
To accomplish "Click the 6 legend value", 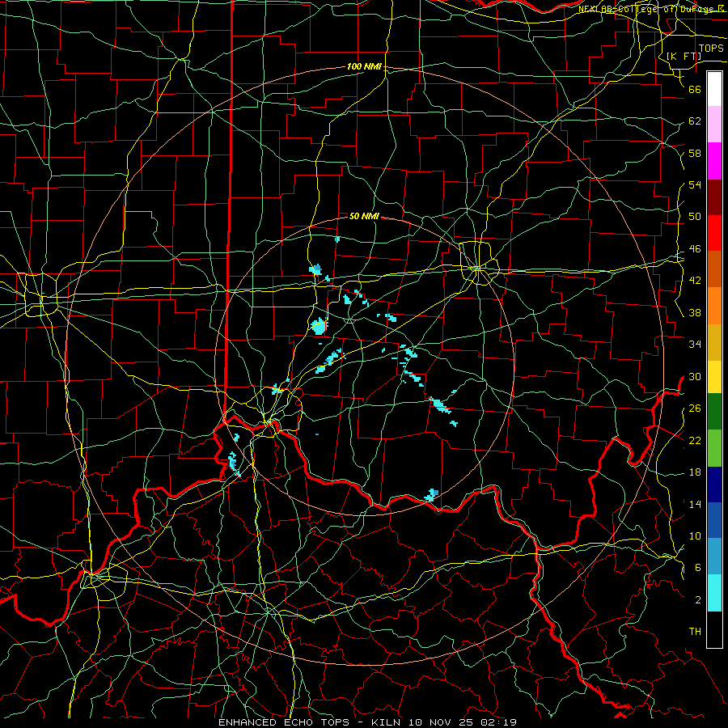I will [x=698, y=568].
